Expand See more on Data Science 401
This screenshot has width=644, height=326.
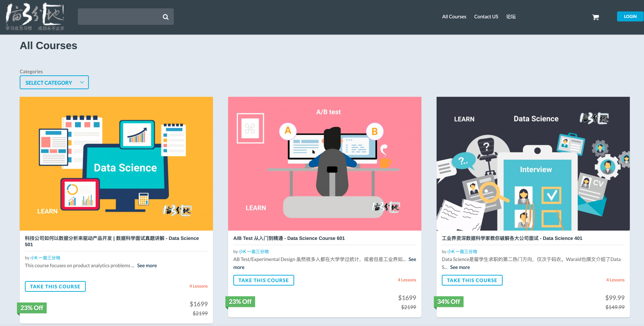click(460, 267)
